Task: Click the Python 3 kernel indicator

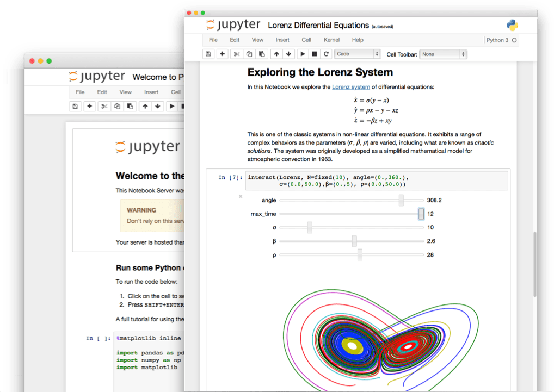Action: pos(498,39)
